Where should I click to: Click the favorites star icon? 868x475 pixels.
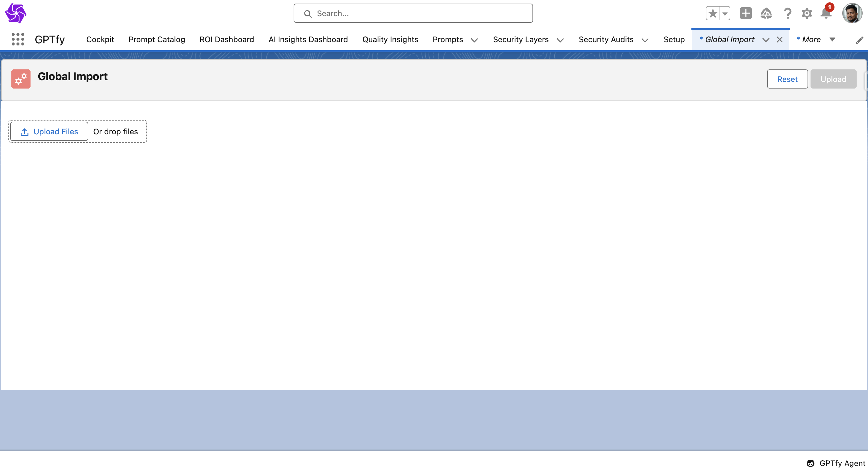click(713, 13)
